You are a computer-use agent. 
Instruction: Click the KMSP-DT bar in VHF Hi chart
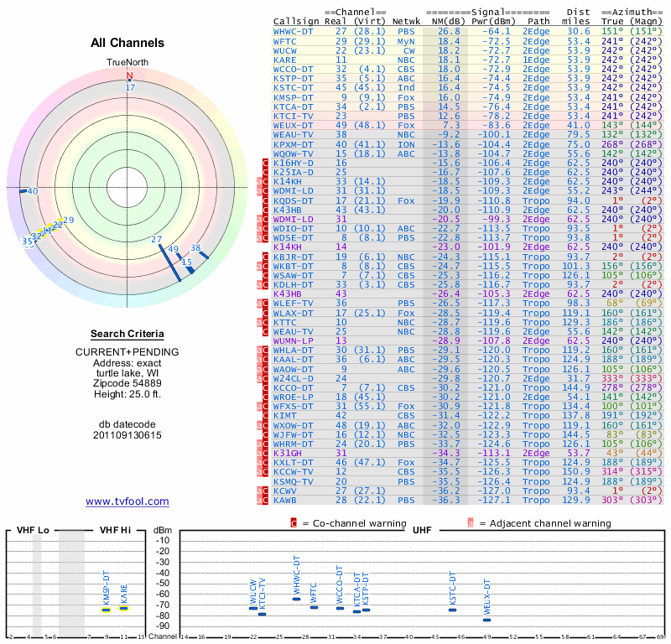click(107, 609)
